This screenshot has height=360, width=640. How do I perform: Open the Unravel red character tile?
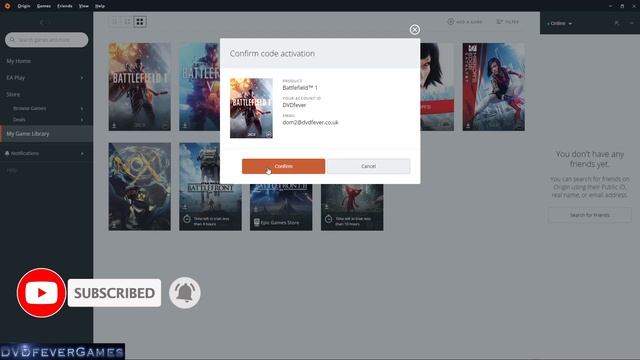coord(352,207)
